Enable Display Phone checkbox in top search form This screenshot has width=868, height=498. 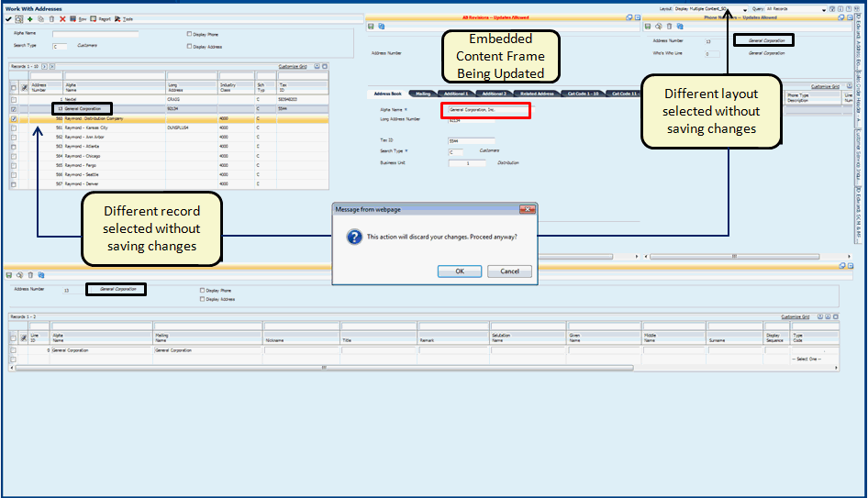(189, 34)
